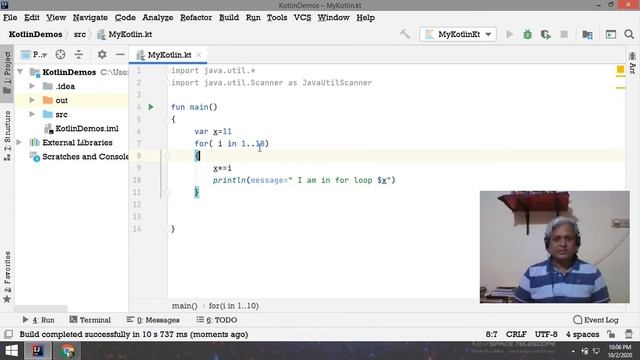Viewport: 640px width, 360px height.
Task: Click the status bar tool-window toggle square
Action: 9,334
